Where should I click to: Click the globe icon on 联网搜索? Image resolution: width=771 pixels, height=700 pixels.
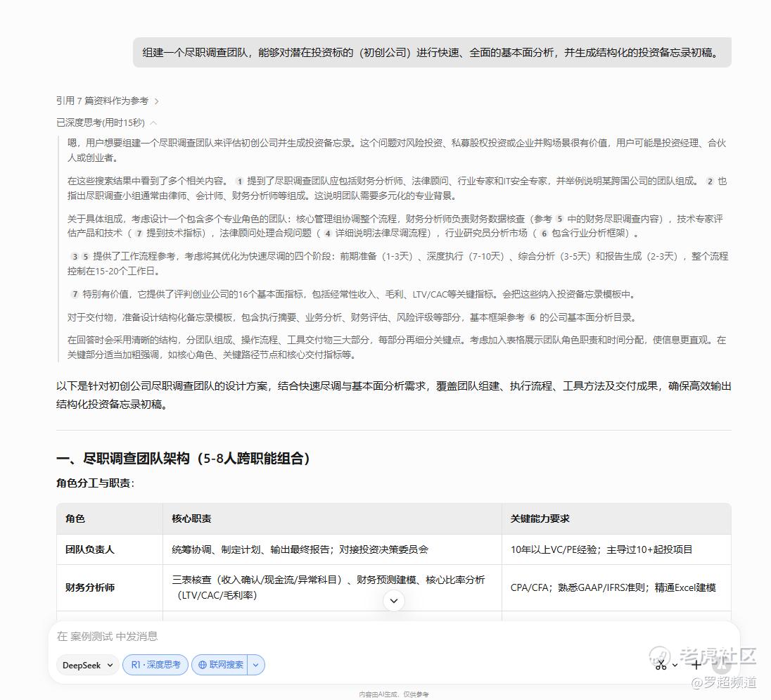point(202,665)
